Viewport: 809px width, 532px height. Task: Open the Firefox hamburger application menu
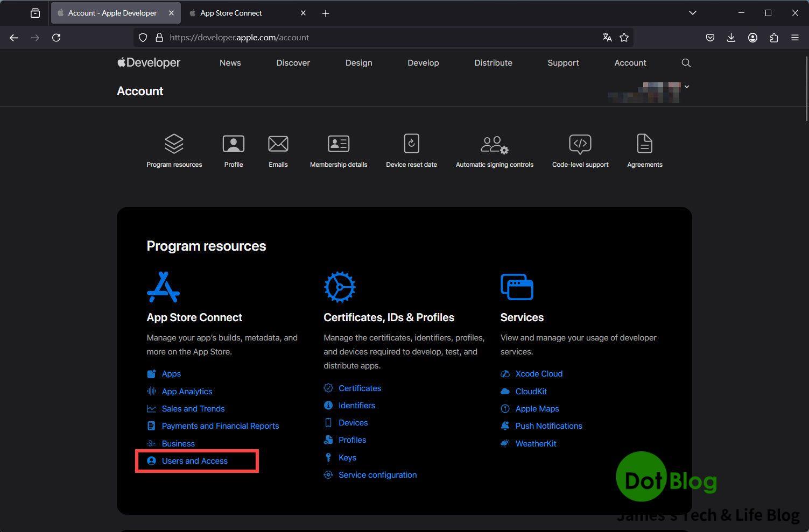coord(795,38)
